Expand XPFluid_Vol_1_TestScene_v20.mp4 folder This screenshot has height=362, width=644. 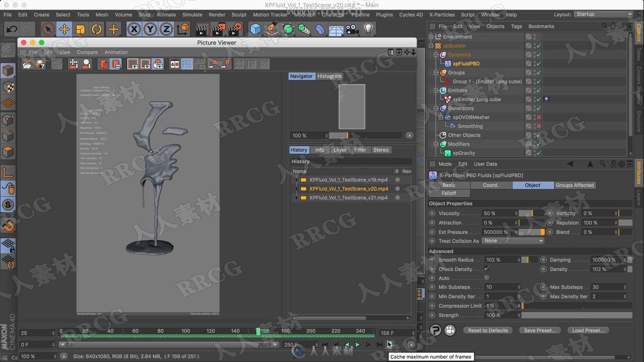pos(297,189)
